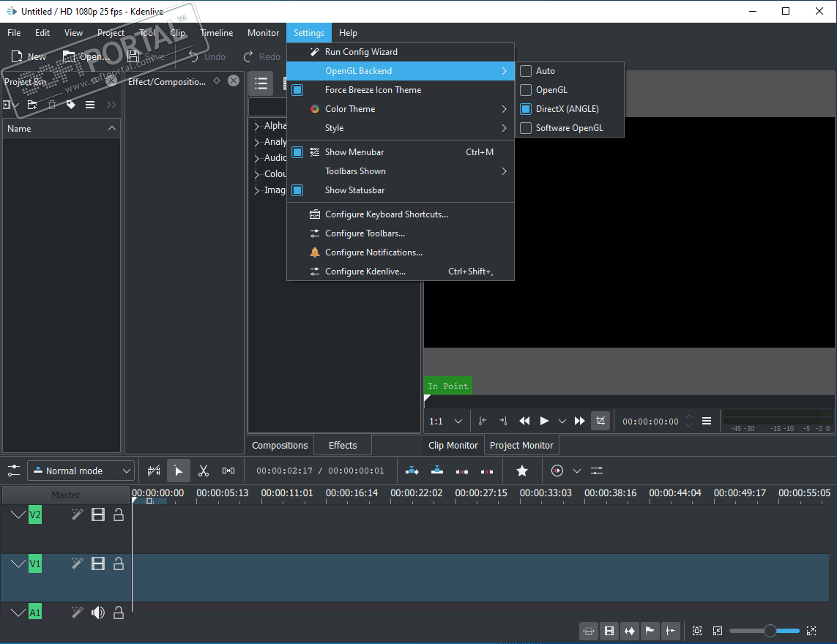The width and height of the screenshot is (837, 644).
Task: Click the crop/zone icon in clip monitor
Action: point(600,421)
